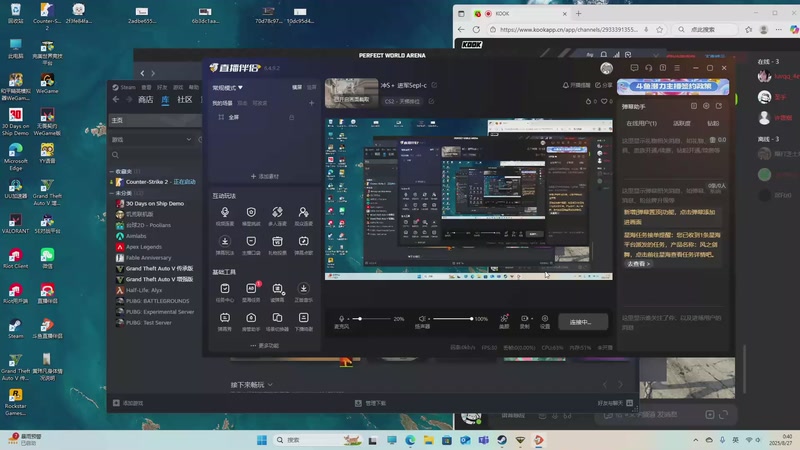Expand the 常规模式 mode dropdown
Viewport: 800px width, 450px height.
228,88
